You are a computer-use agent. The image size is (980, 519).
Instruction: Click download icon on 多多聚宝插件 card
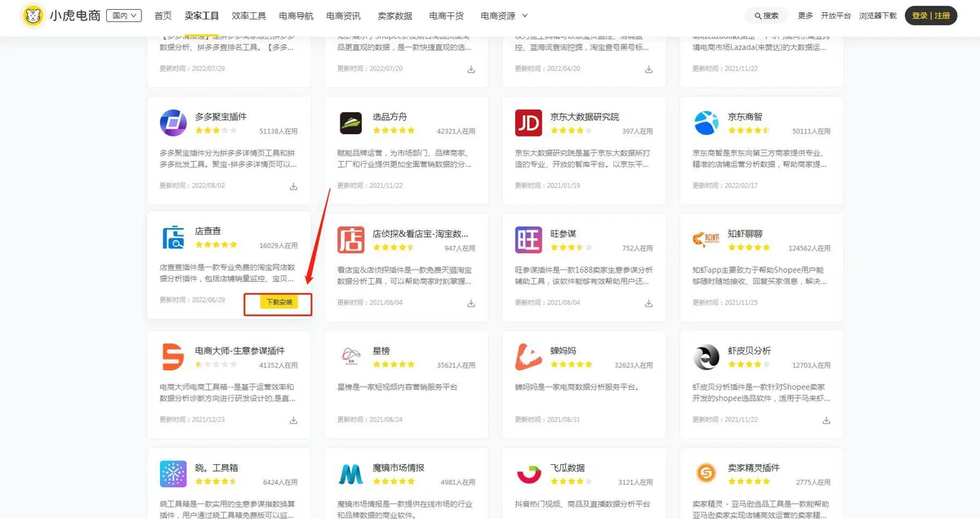(293, 186)
